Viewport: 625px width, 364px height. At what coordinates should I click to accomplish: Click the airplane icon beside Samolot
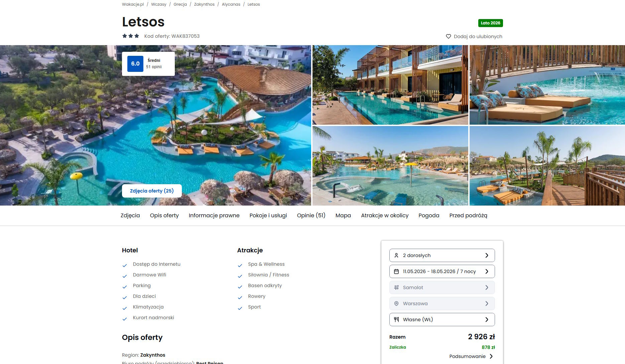tap(396, 287)
